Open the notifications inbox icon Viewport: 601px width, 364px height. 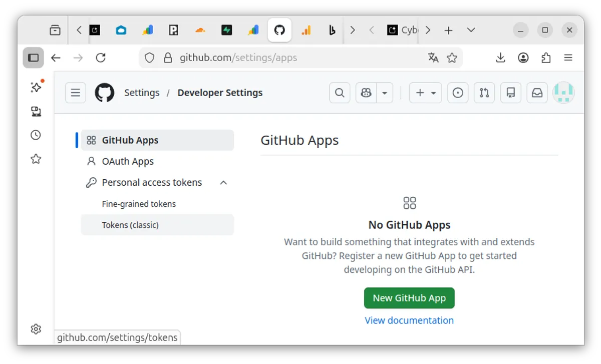537,93
